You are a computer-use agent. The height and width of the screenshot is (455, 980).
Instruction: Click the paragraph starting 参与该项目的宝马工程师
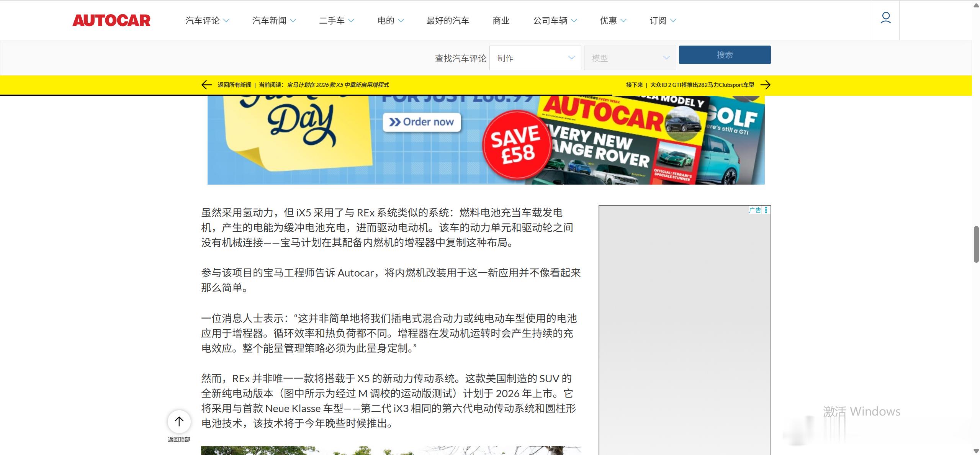tap(391, 280)
